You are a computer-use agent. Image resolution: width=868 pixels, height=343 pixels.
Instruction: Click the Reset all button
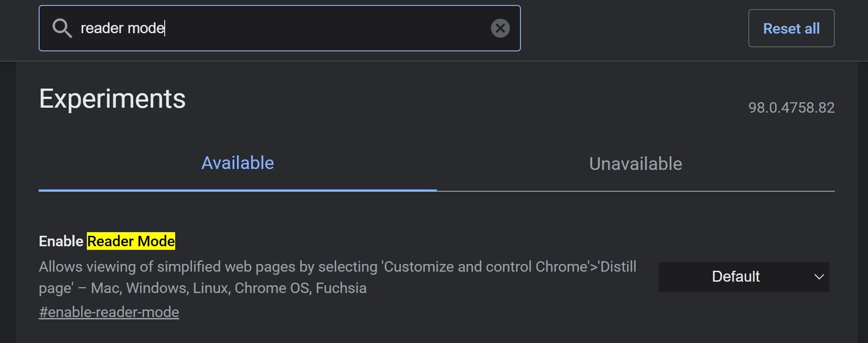791,28
